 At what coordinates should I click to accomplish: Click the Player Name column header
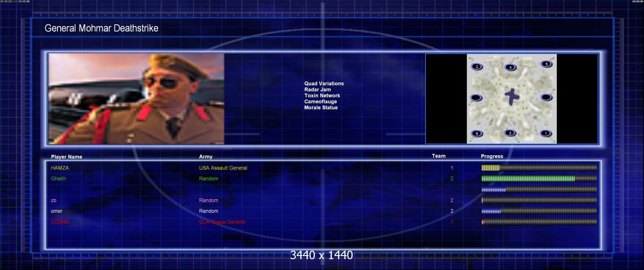click(x=67, y=157)
